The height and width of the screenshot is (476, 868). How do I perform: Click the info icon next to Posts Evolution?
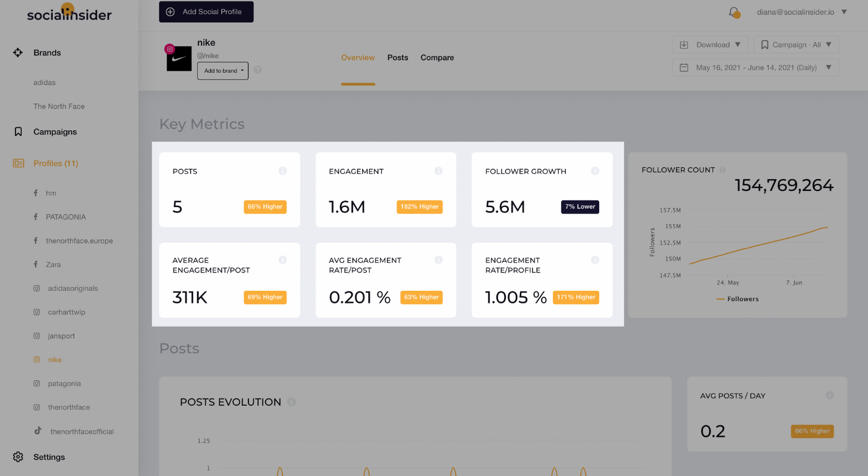tap(291, 402)
